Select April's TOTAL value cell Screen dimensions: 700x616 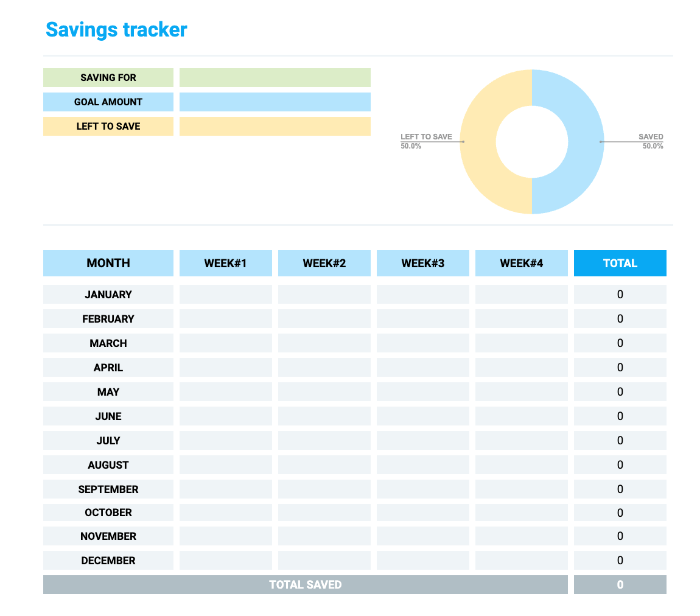[x=620, y=368]
